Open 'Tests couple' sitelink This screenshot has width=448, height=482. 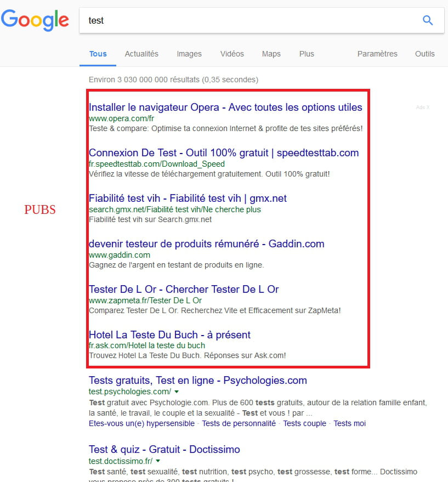[304, 423]
